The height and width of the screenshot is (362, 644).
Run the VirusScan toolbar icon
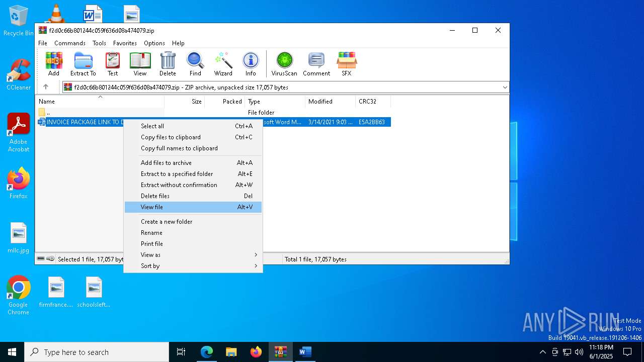pyautogui.click(x=284, y=64)
